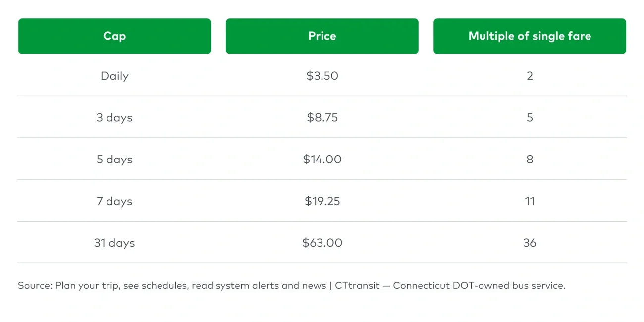
Task: Click the $19.25 price cell
Action: tap(322, 201)
